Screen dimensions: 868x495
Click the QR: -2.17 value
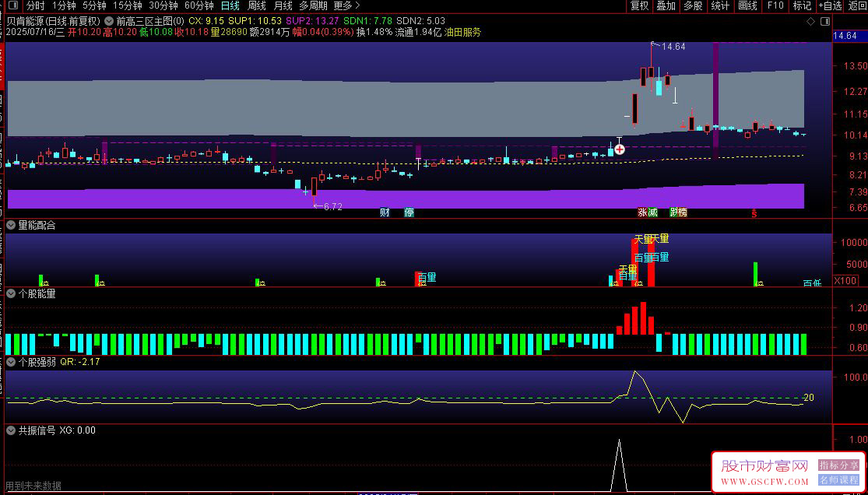tap(79, 362)
